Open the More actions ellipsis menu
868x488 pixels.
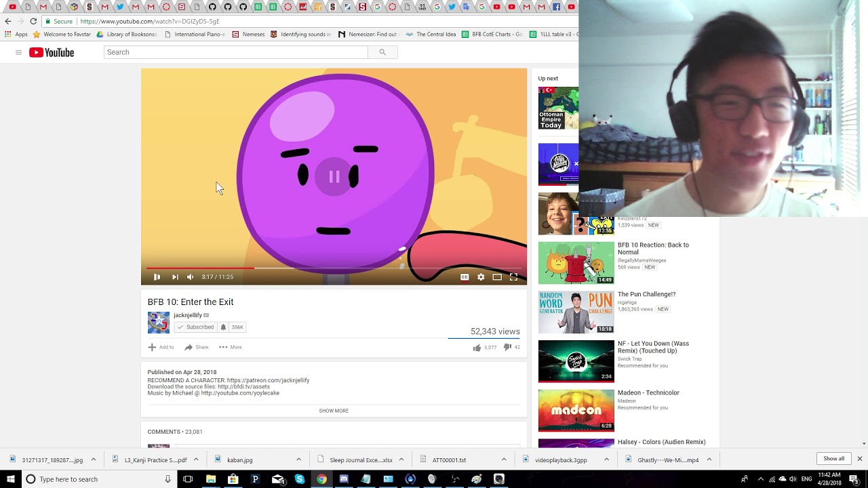[x=230, y=347]
